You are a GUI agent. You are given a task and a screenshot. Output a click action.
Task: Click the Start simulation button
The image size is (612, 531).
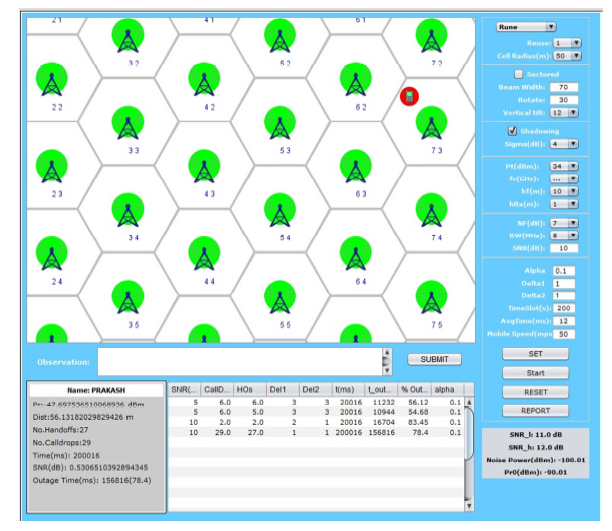coord(535,373)
